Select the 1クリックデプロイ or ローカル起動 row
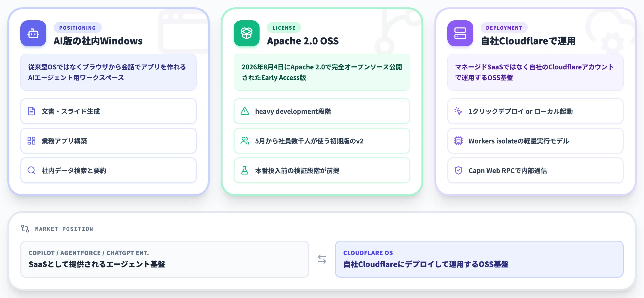The image size is (644, 298). 536,111
